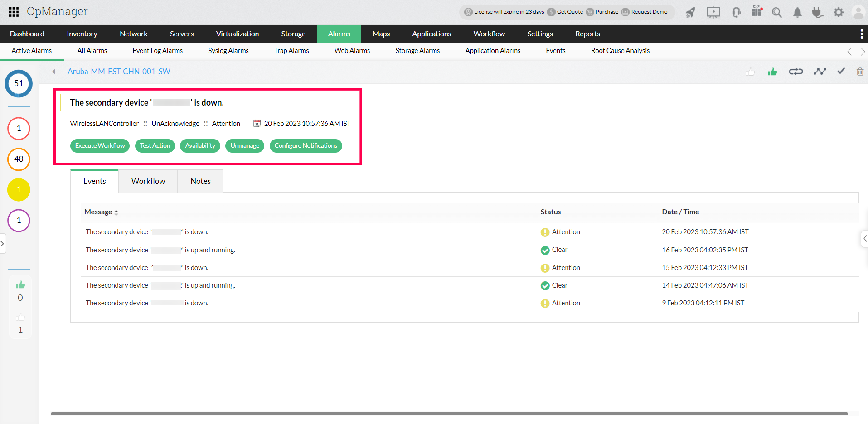Open the overflow menu beside Reports

tap(862, 34)
